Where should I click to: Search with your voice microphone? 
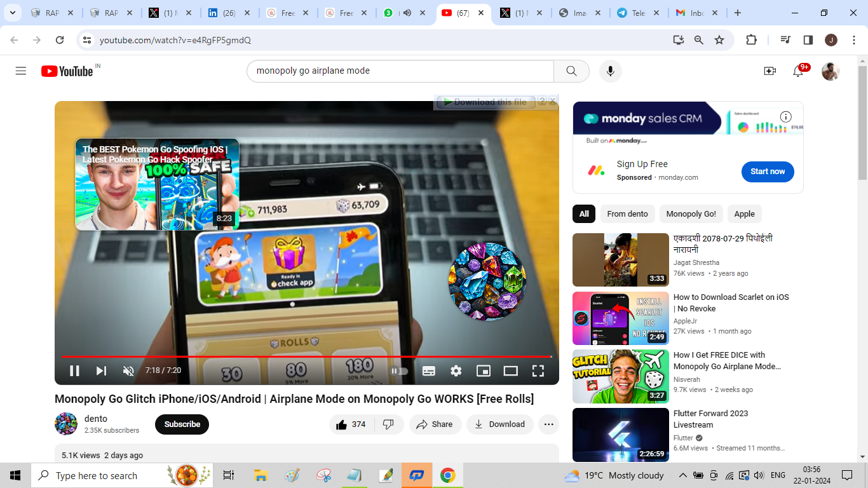(611, 71)
